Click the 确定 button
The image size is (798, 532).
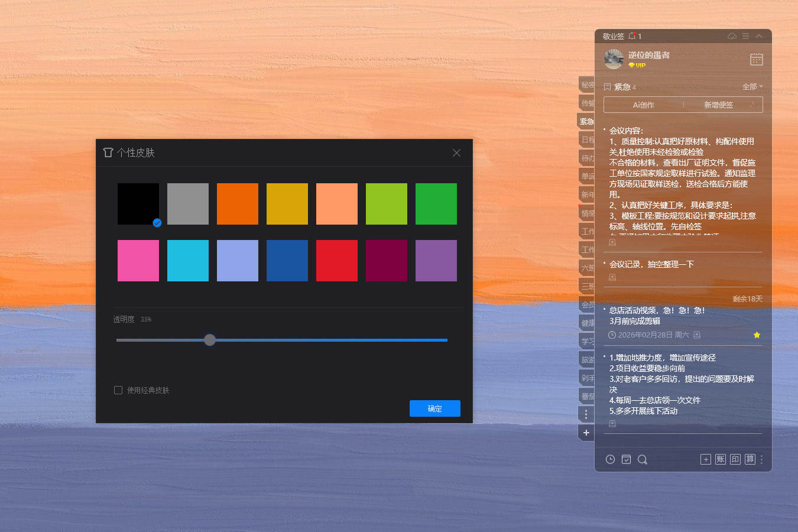434,408
